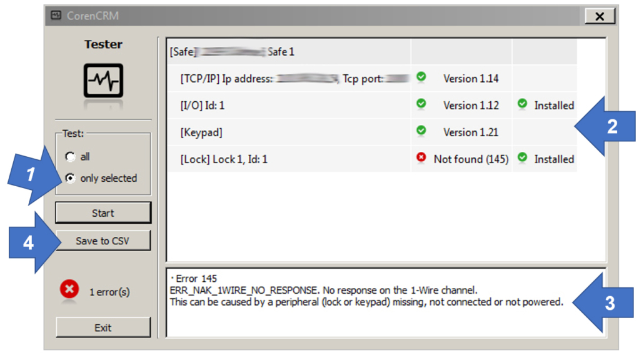The width and height of the screenshot is (644, 358).
Task: Click the green Installed check on Lock row
Action: click(523, 157)
